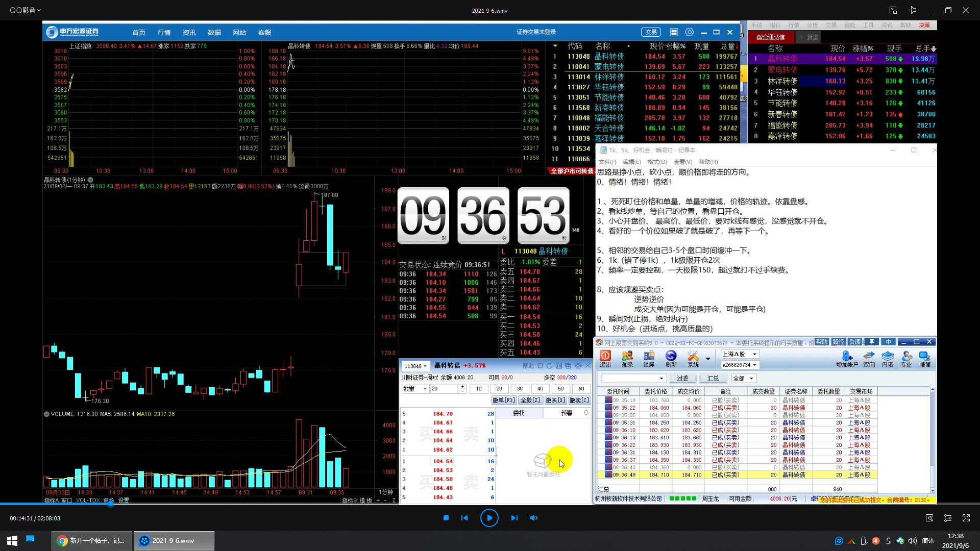Click the 刷新 refresh icon in trading toolbar
The width and height of the screenshot is (980, 551).
[x=671, y=359]
